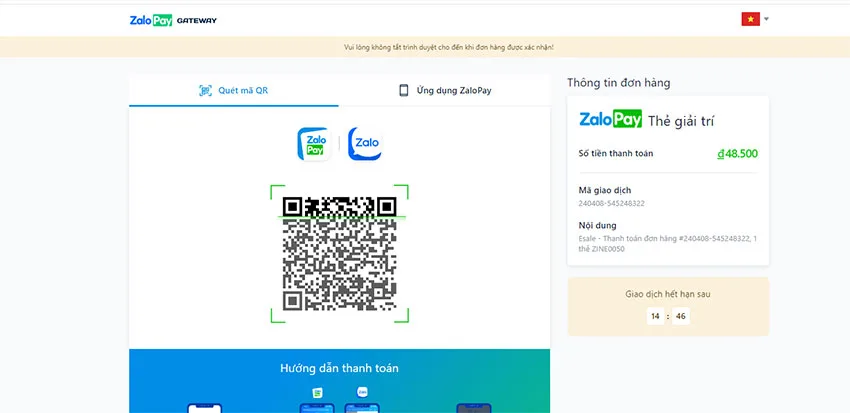Viewport: 850px width, 413px height.
Task: Click small Zalo icon in guide
Action: (362, 392)
